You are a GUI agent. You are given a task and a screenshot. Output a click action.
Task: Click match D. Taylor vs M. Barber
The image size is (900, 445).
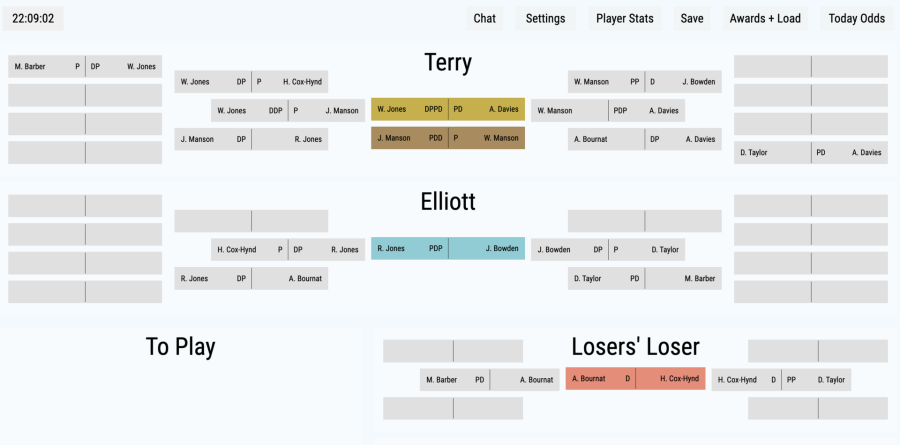coord(645,278)
